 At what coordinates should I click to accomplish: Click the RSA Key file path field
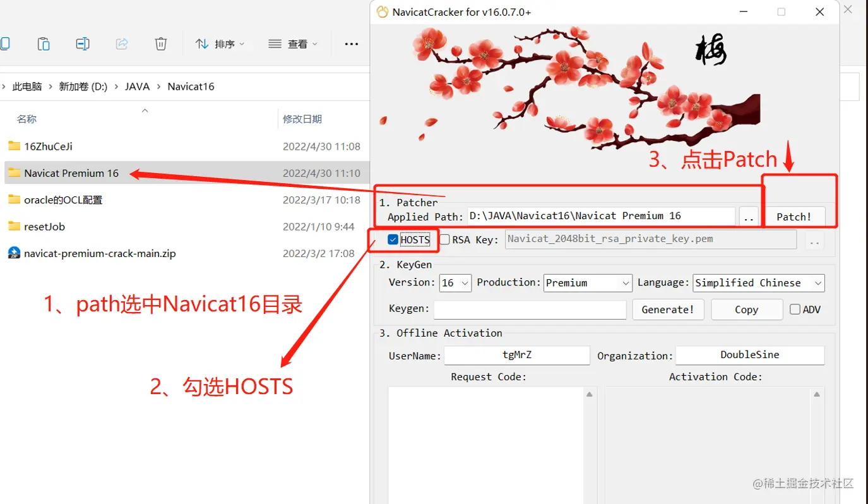650,239
